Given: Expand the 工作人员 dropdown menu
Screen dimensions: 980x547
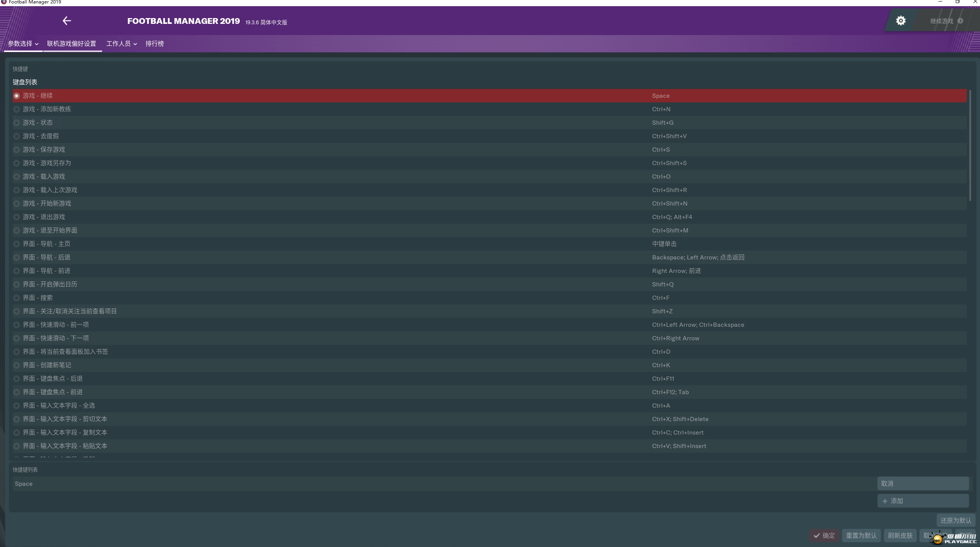Looking at the screenshot, I should coord(122,44).
